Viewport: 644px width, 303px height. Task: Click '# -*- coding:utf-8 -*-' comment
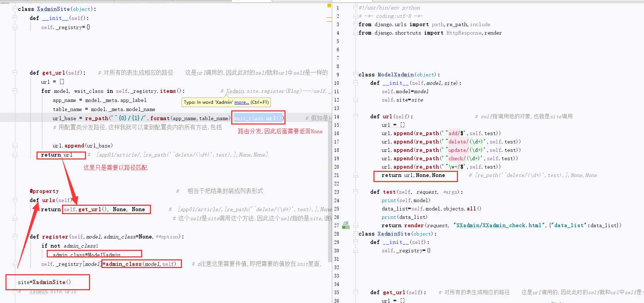coord(391,16)
